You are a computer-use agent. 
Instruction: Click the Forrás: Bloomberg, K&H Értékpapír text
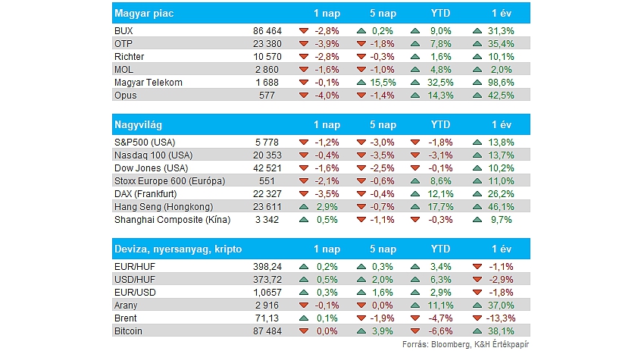point(465,344)
